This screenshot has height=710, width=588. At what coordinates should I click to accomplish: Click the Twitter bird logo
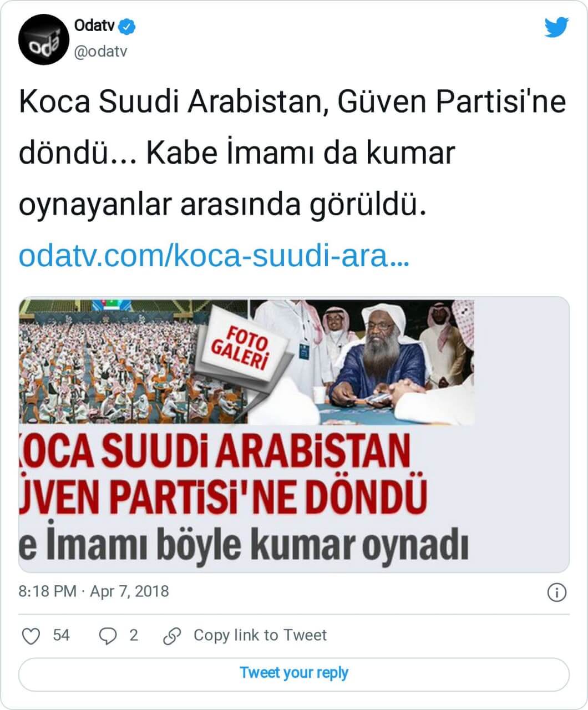point(556,27)
